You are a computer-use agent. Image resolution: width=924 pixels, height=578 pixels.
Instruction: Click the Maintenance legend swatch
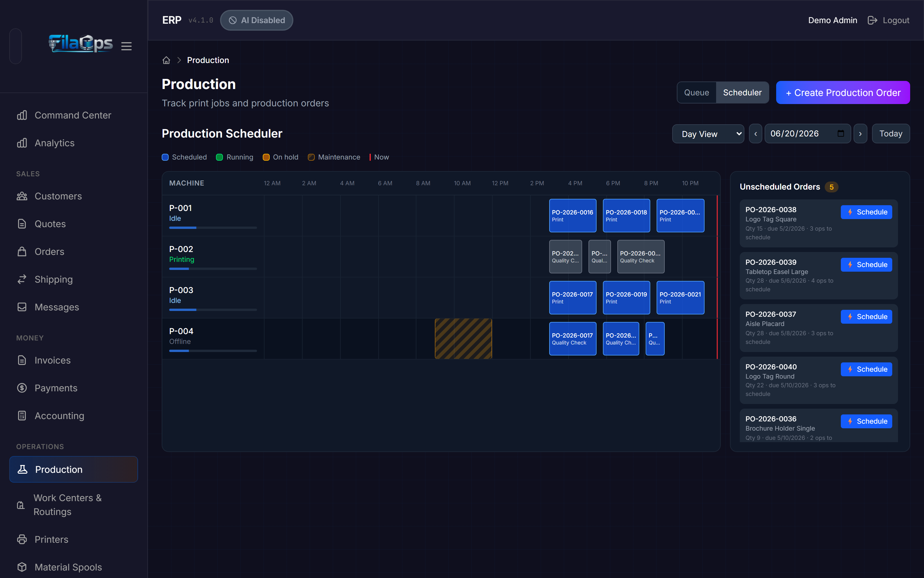coord(311,157)
